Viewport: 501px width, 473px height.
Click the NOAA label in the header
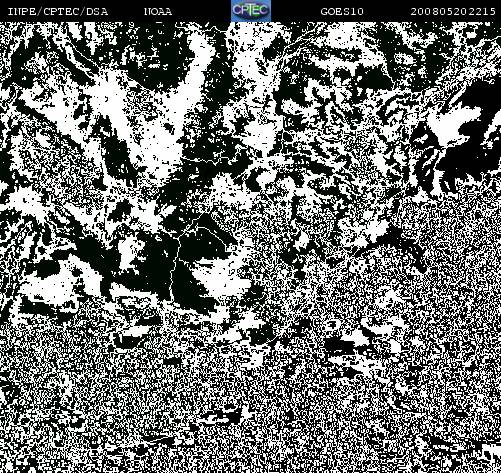click(158, 12)
